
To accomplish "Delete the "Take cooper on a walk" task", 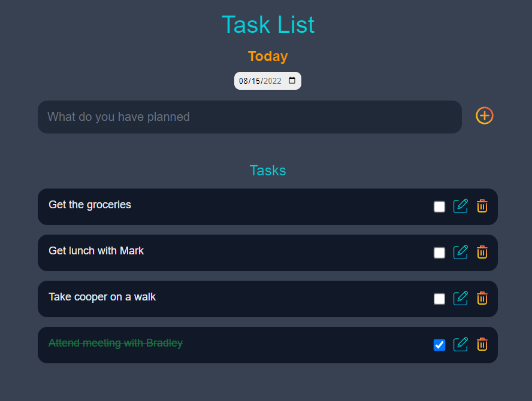I will click(x=482, y=298).
